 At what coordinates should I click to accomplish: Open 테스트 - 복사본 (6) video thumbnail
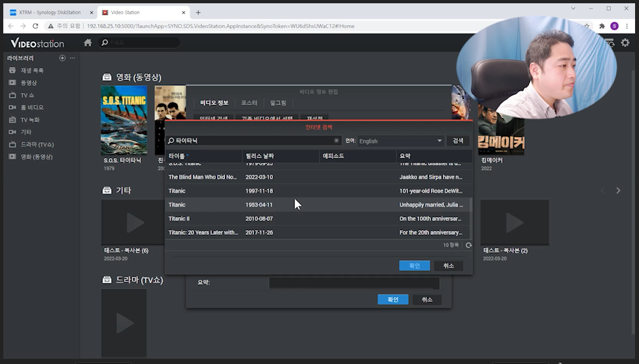[133, 222]
